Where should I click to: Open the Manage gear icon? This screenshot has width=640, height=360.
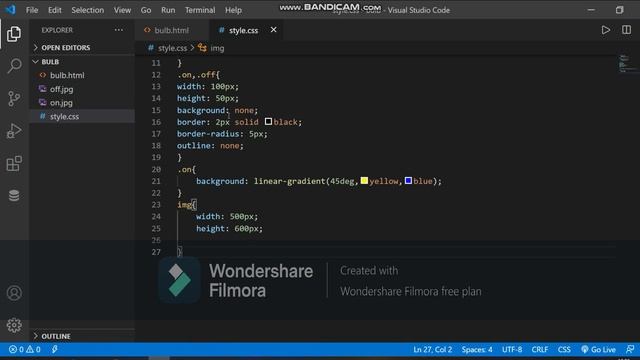click(14, 325)
